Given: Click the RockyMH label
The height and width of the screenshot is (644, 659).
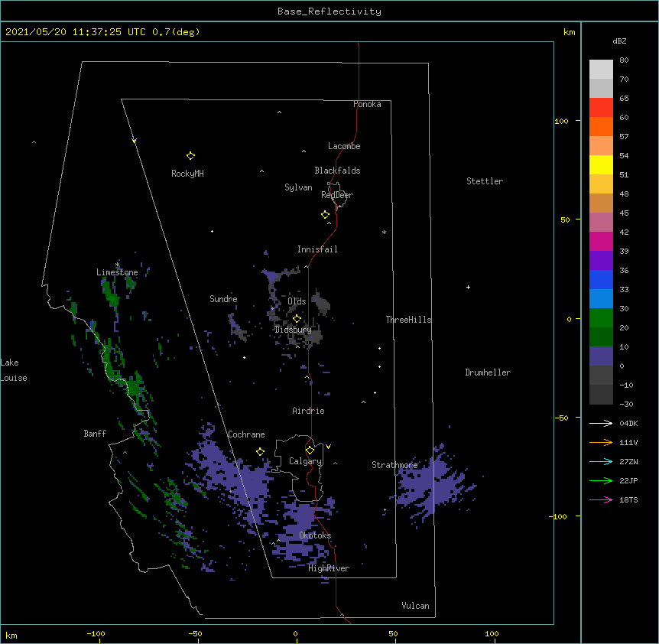Looking at the screenshot, I should click(x=187, y=174).
